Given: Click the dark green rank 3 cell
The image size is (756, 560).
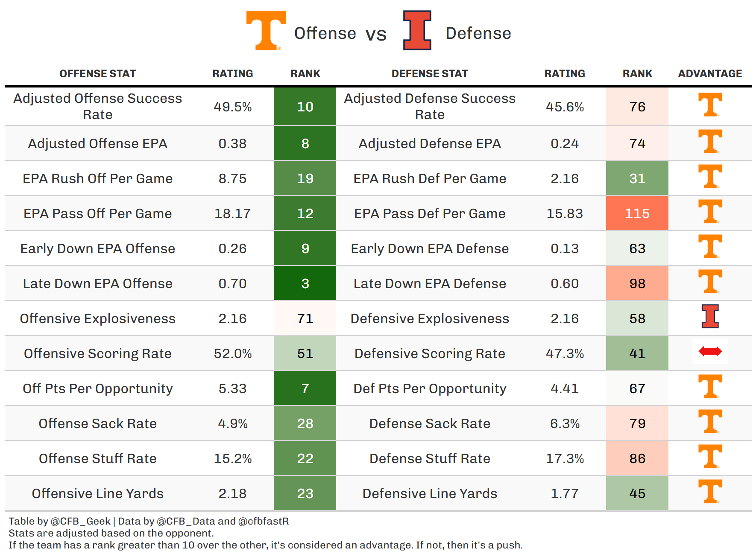Looking at the screenshot, I should [x=305, y=283].
